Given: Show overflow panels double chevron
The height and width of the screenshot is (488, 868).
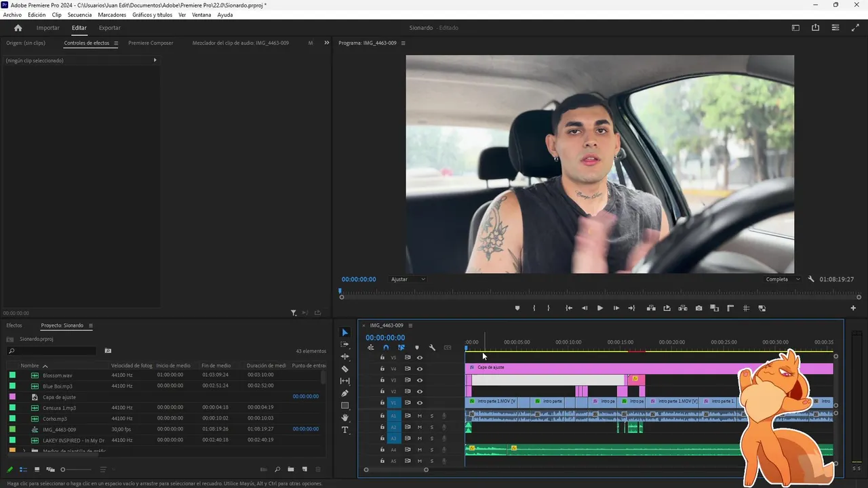Looking at the screenshot, I should pos(326,43).
